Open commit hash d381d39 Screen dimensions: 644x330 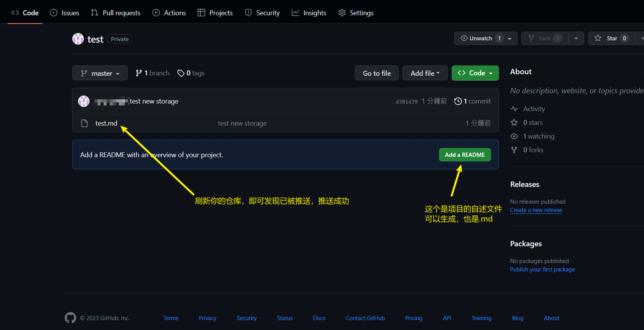(406, 102)
